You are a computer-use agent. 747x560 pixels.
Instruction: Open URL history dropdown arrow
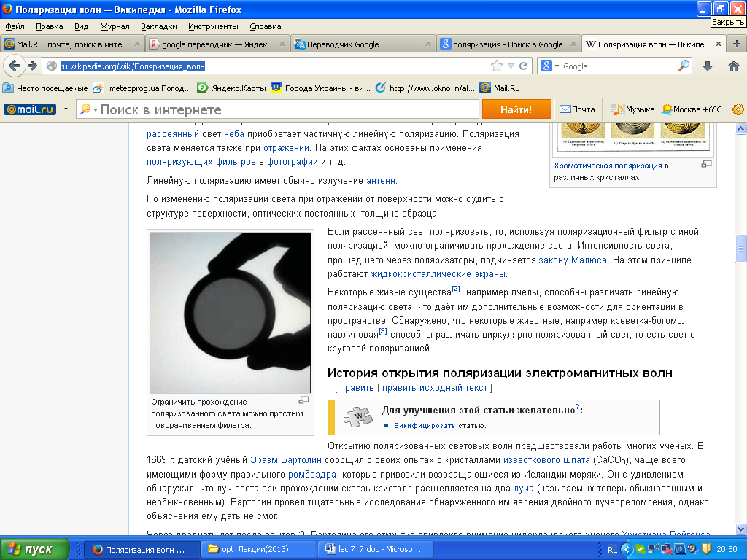pyautogui.click(x=511, y=66)
